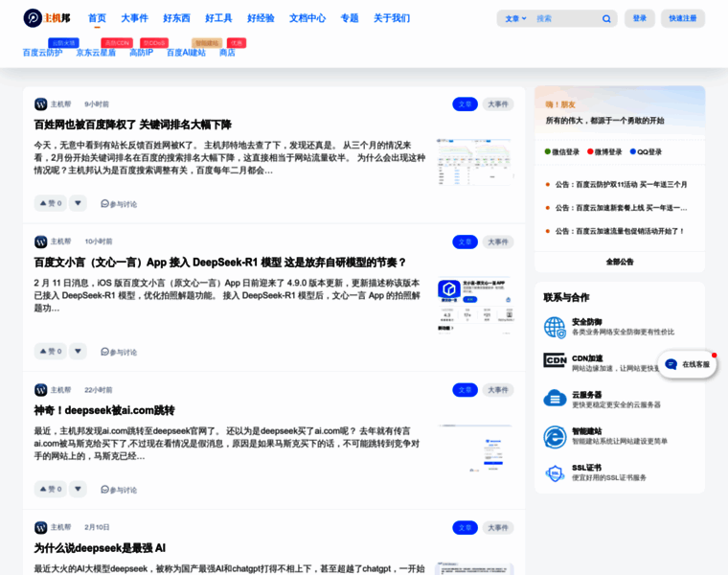
Task: Choose 微博登录 option
Action: click(604, 151)
